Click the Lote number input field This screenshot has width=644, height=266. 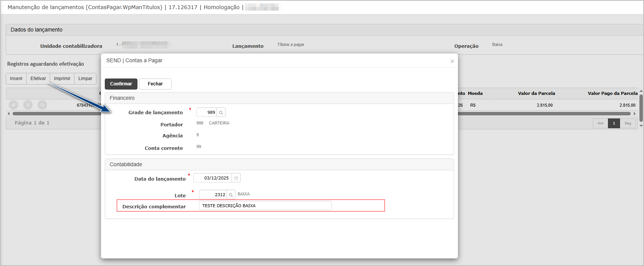(x=213, y=195)
